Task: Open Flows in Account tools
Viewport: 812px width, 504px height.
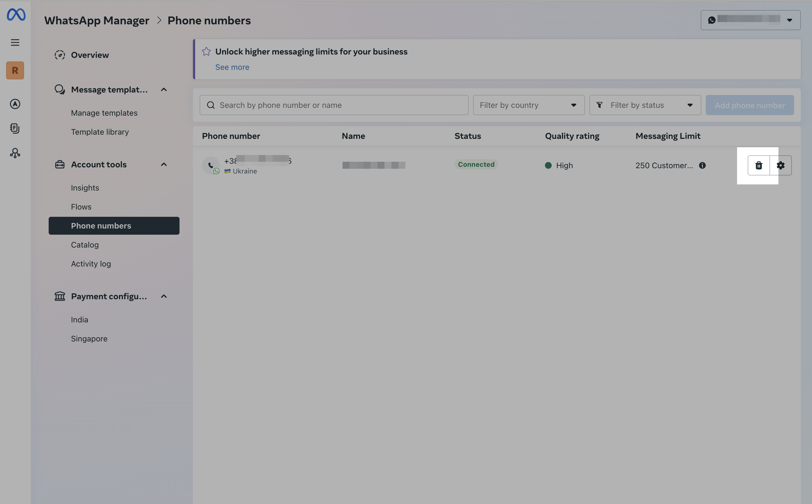Action: tap(81, 207)
